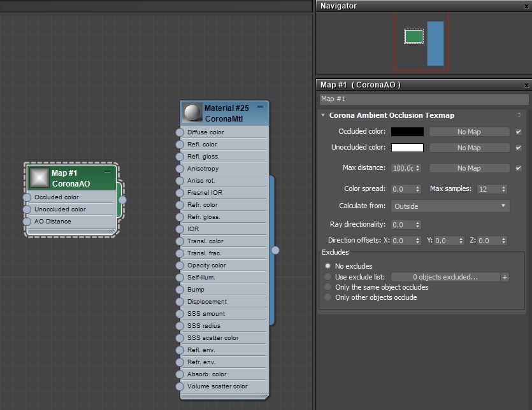Screen dimensions: 532x410
Task: Click the Bump input socket
Action: tap(180, 290)
